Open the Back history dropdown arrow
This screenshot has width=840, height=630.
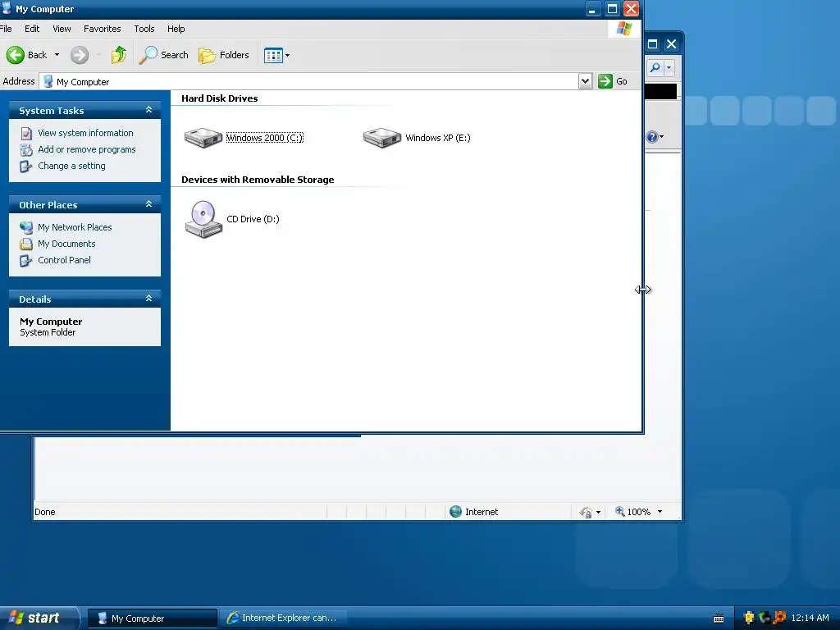[57, 55]
